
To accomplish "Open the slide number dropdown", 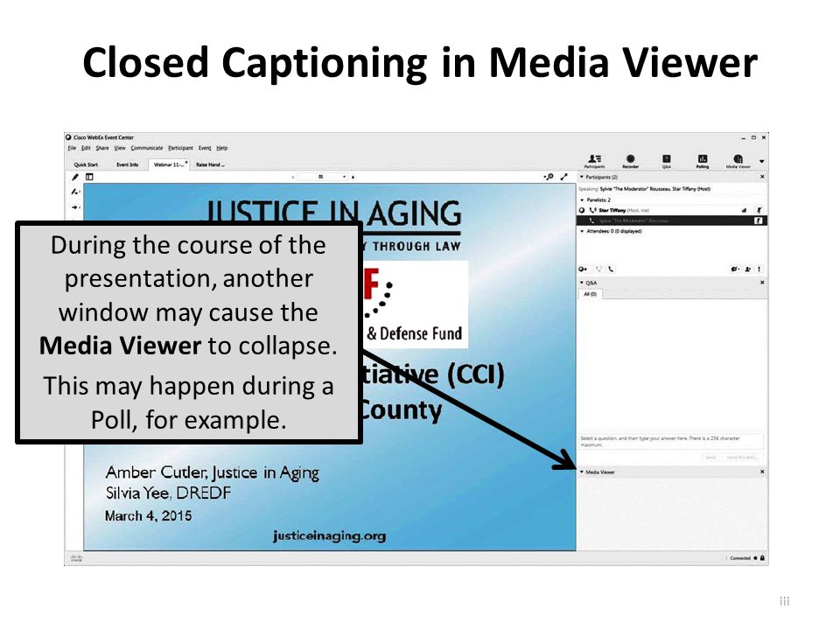I will click(x=344, y=177).
